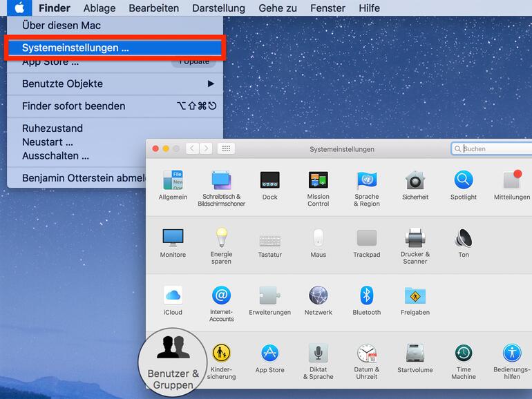Screen dimensions: 532x399
Task: Open the Sicherheit preference pane
Action: 415,185
